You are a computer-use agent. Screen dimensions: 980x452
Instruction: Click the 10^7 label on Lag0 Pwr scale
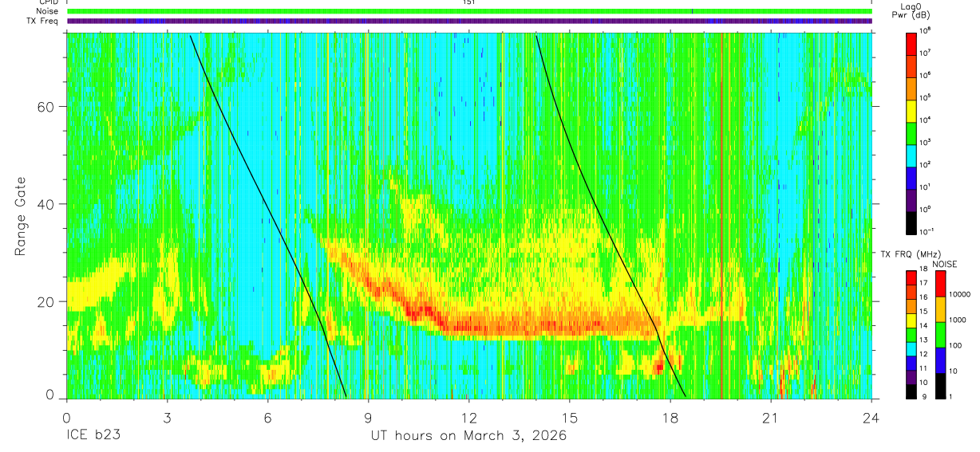point(926,53)
